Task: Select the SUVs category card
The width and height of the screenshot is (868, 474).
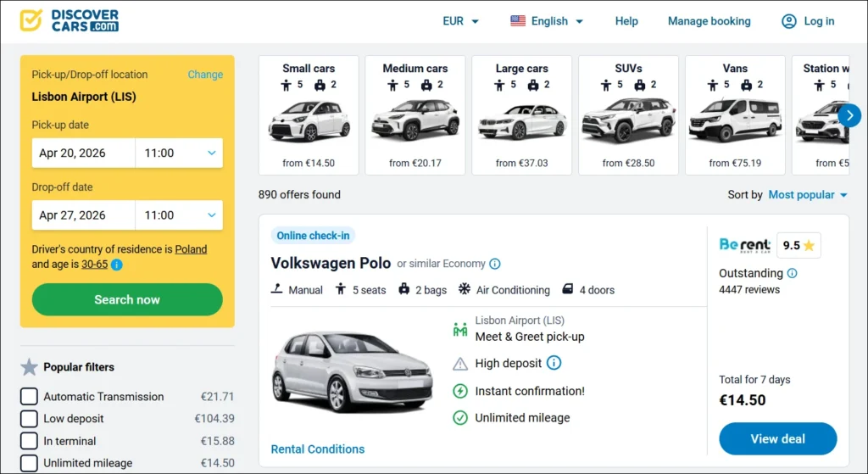Action: (x=628, y=115)
